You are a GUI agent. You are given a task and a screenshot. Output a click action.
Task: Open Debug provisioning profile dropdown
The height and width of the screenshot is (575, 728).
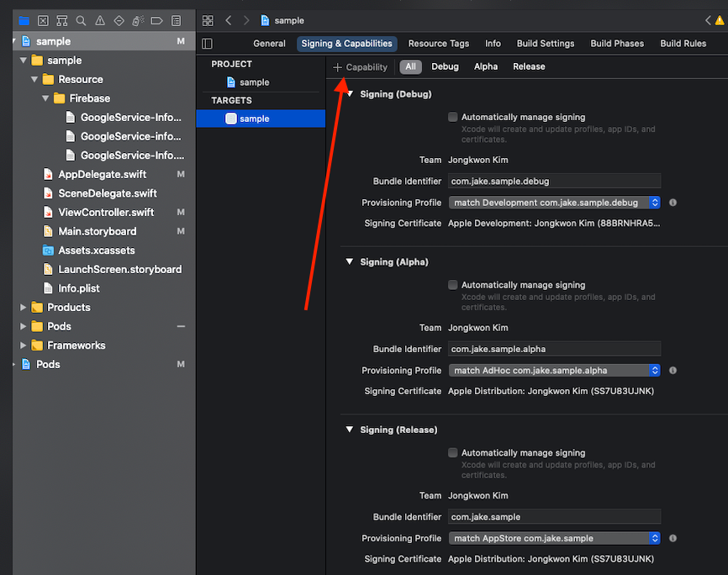(x=554, y=203)
